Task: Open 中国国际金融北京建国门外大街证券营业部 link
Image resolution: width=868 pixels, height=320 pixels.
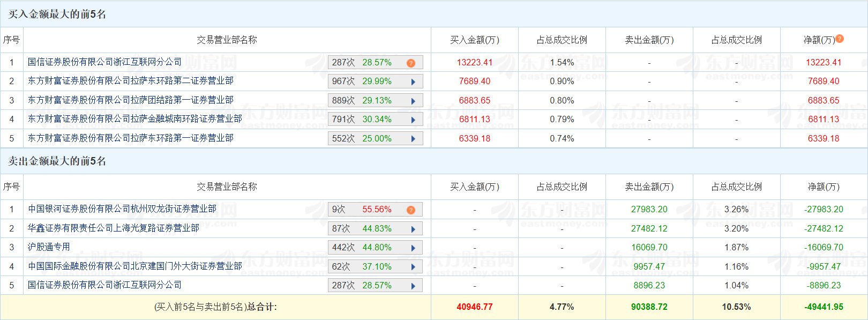Action: click(x=134, y=266)
